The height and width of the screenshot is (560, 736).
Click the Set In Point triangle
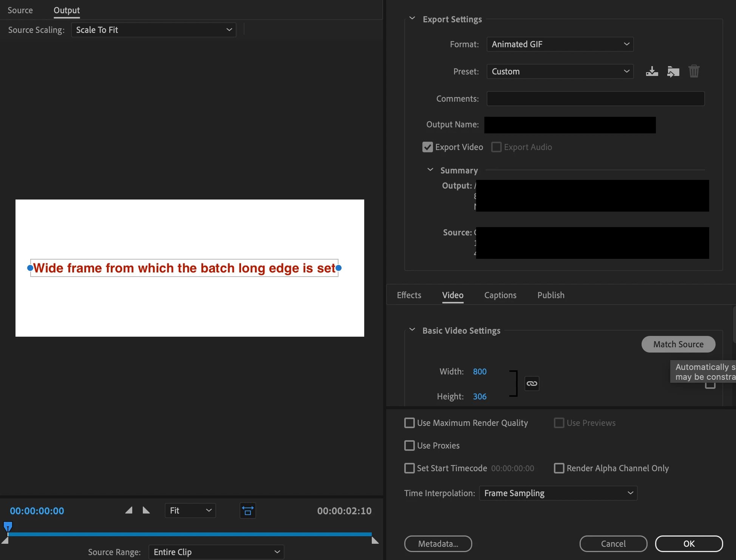point(129,510)
